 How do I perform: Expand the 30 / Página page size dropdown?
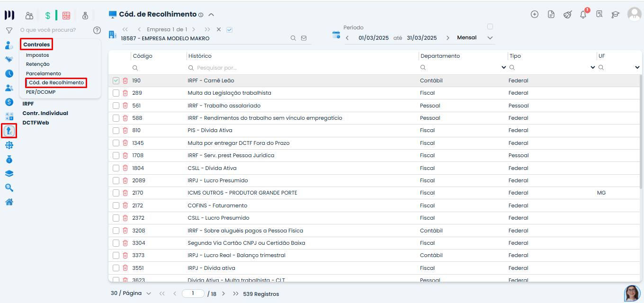149,294
